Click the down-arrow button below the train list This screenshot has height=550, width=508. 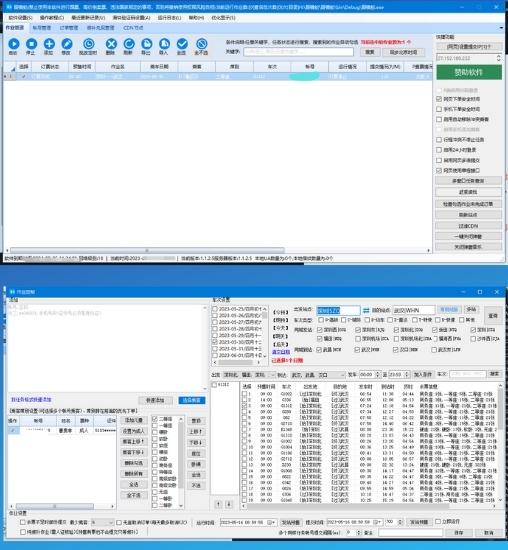[229, 504]
